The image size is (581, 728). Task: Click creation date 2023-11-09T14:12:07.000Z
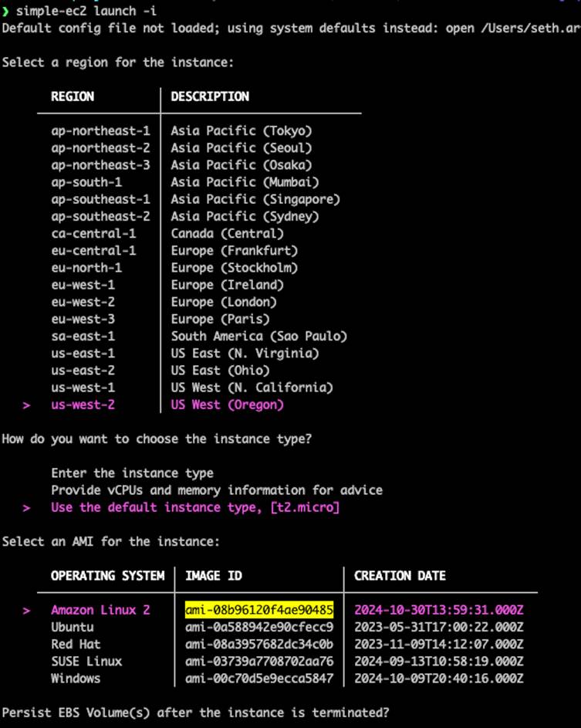point(439,645)
